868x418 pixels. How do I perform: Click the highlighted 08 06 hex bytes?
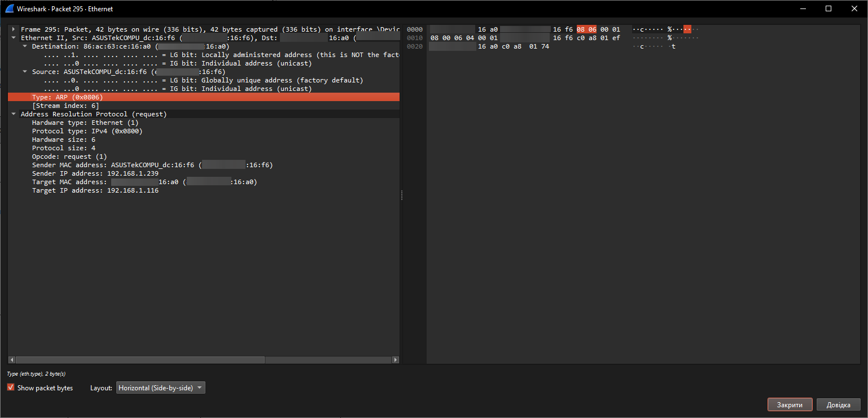586,29
